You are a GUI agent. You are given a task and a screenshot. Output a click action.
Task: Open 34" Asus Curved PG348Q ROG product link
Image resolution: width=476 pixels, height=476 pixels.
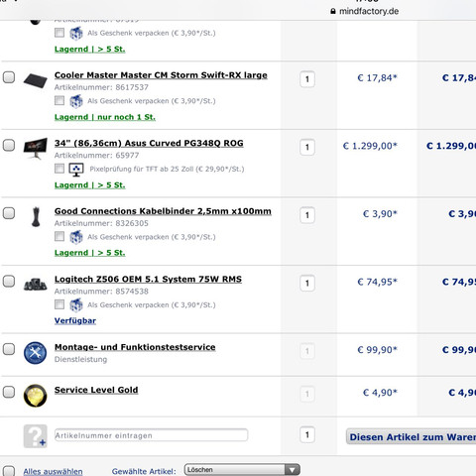(x=149, y=143)
